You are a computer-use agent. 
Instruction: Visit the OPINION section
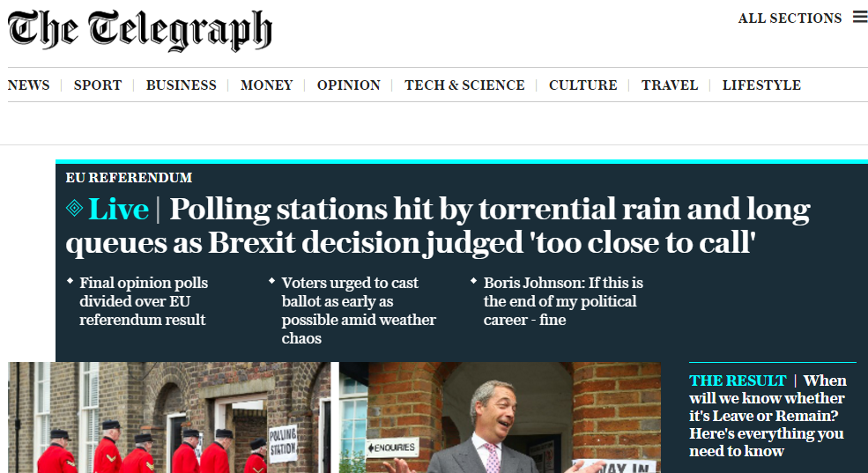pos(349,85)
